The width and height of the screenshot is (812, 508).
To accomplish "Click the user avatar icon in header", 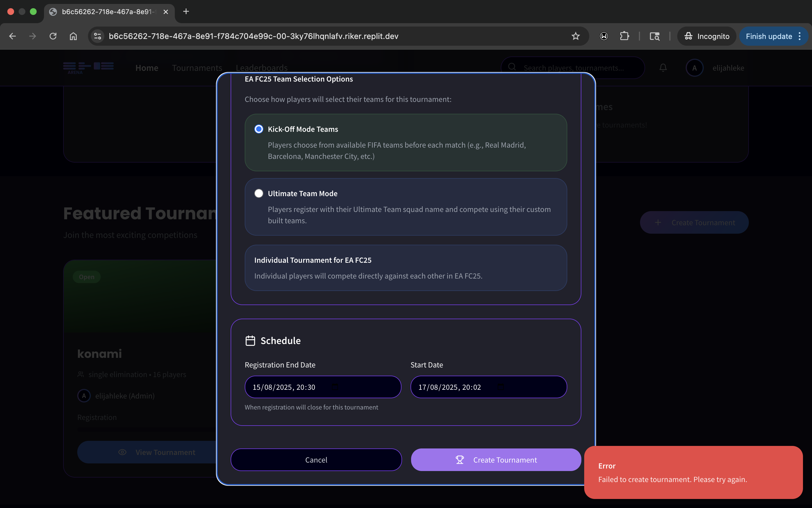I will point(694,68).
